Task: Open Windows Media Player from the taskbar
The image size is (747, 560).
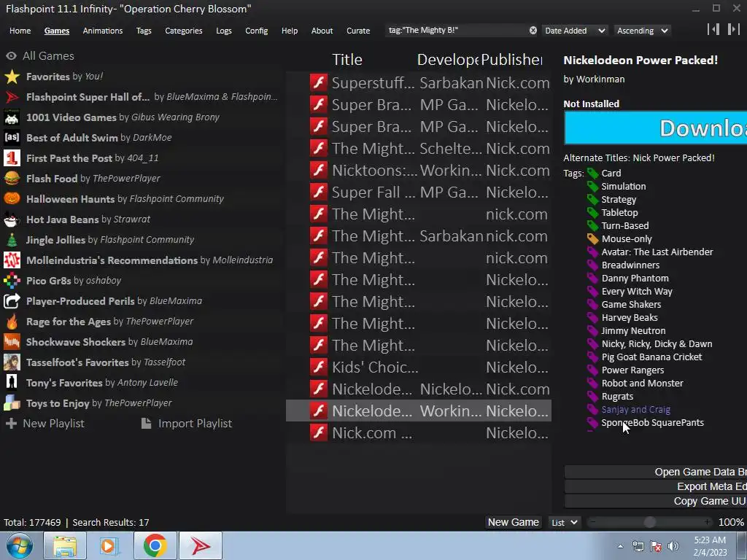Action: pyautogui.click(x=108, y=545)
